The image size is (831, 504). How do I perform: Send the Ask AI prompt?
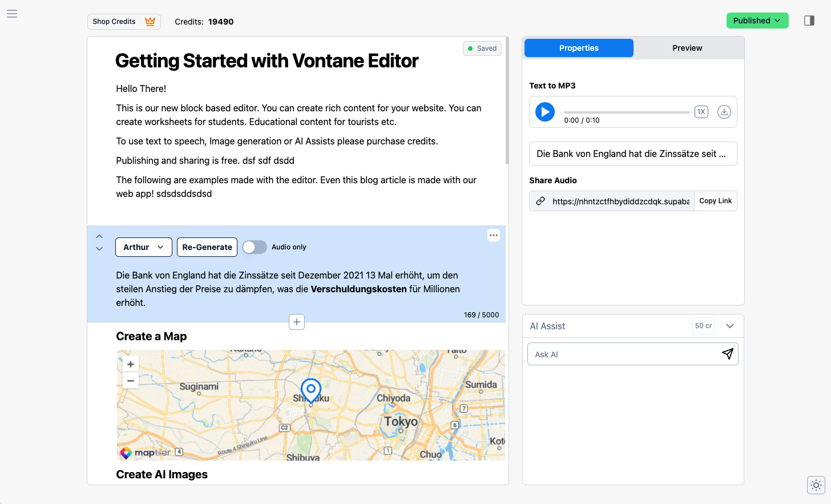pyautogui.click(x=728, y=354)
